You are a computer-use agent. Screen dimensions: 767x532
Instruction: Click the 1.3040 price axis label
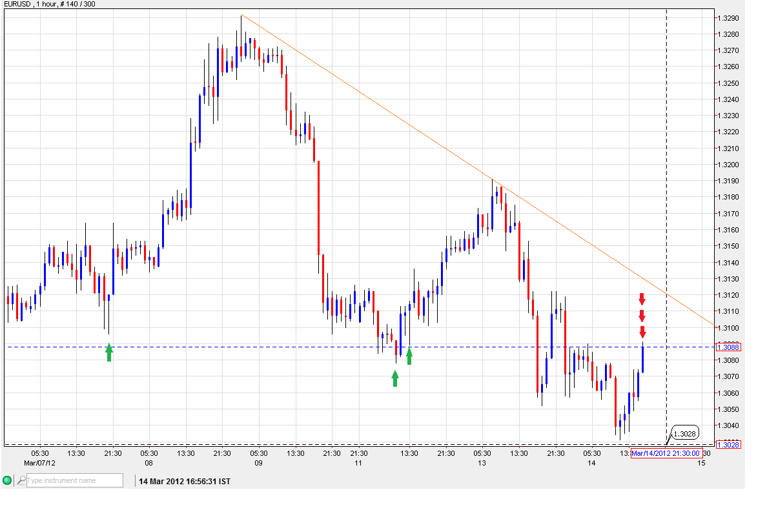coord(728,425)
